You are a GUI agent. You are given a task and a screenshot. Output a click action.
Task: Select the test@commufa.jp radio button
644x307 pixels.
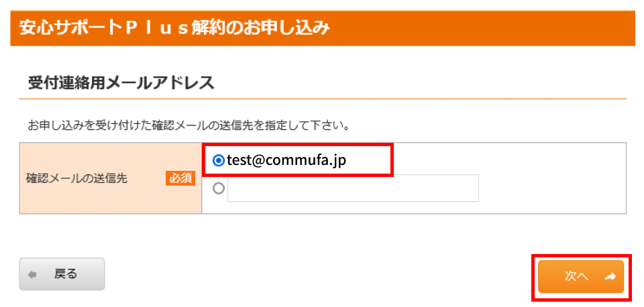pyautogui.click(x=218, y=161)
